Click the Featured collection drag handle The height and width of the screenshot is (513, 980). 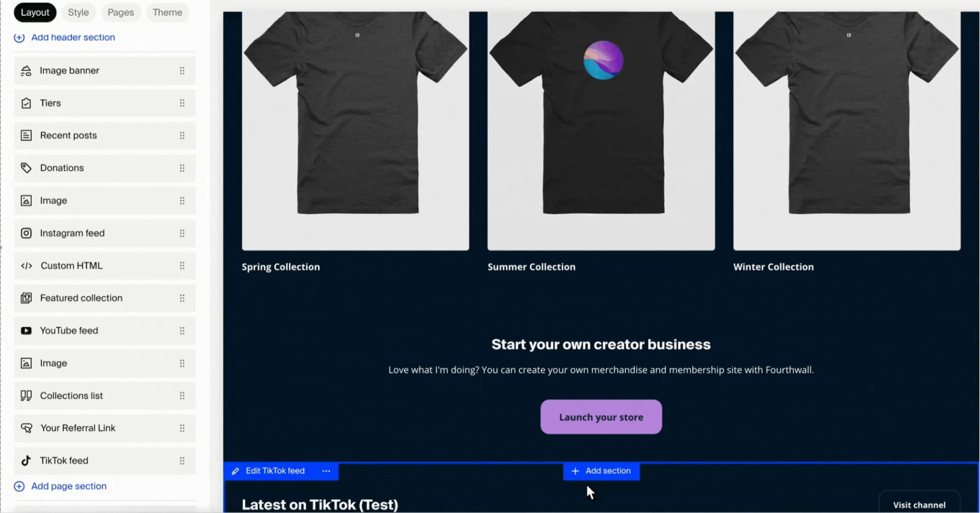[182, 298]
